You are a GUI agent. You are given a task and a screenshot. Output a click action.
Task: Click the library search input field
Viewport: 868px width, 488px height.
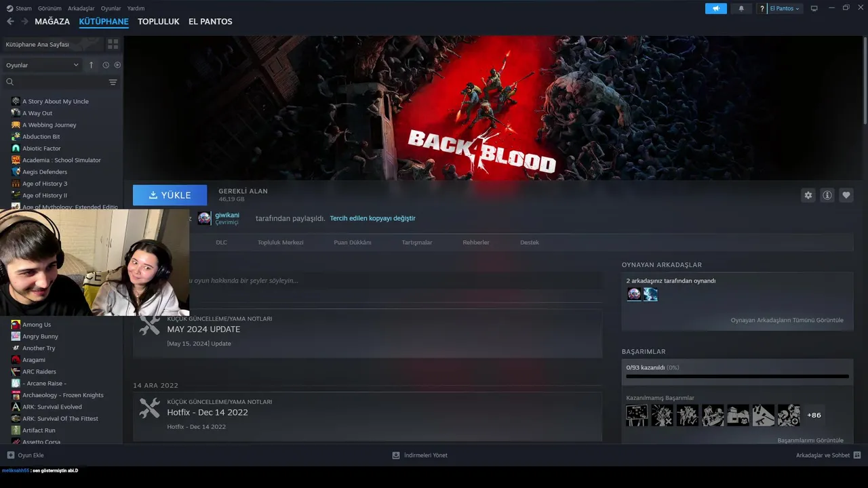click(x=61, y=82)
